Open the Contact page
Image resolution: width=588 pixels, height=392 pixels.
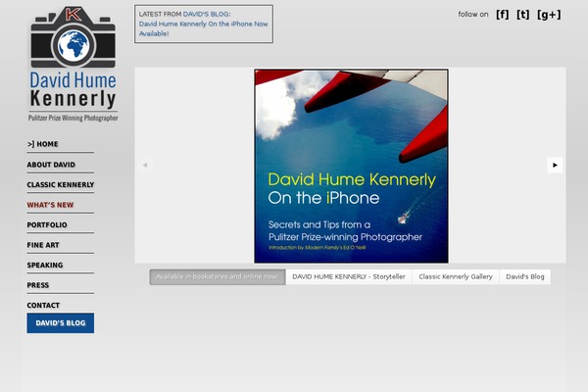pos(43,306)
